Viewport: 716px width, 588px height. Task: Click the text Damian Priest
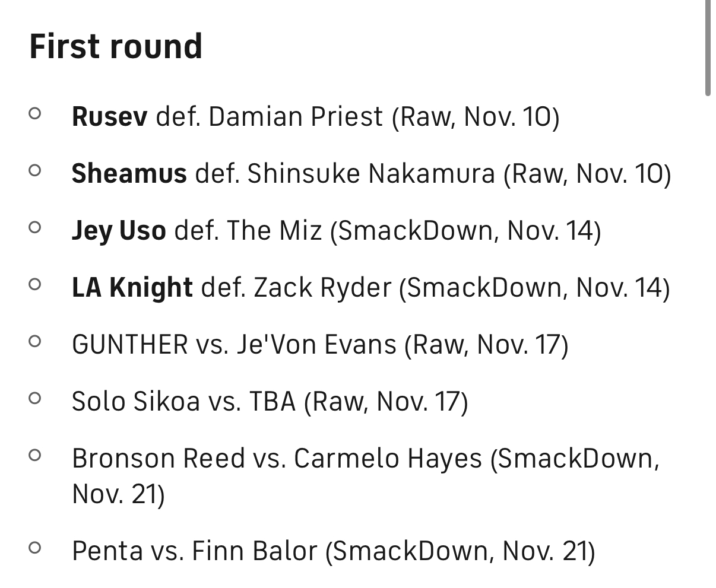(296, 116)
